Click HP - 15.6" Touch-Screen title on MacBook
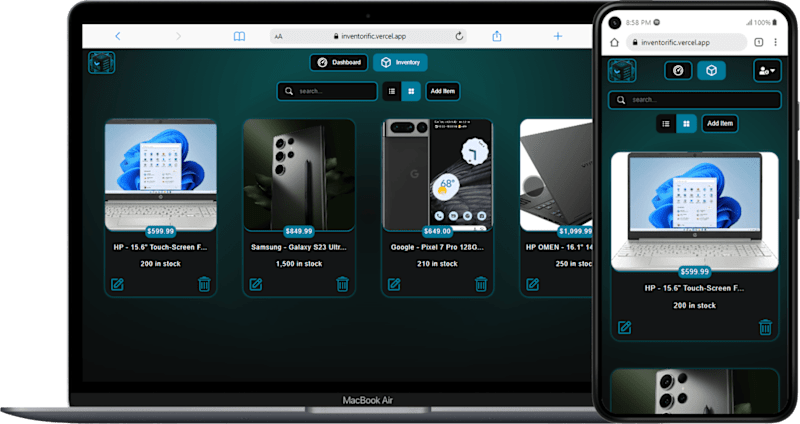The image size is (800, 424). tap(161, 247)
